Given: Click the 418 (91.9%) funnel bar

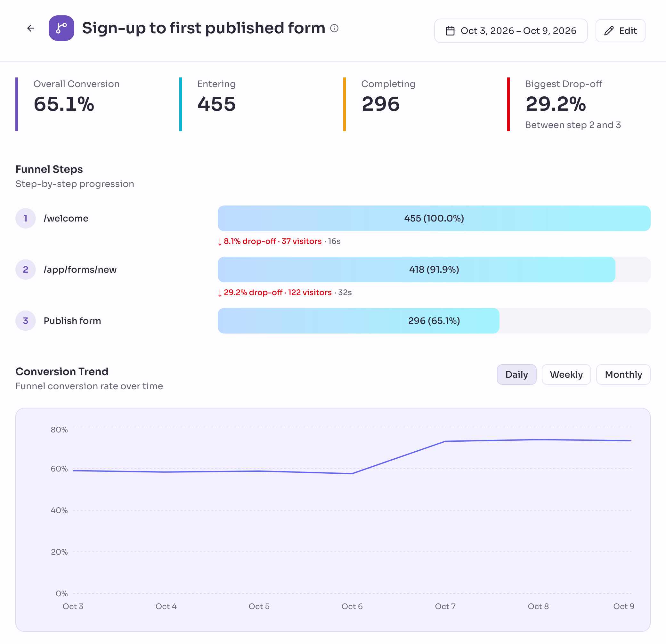Looking at the screenshot, I should (x=416, y=270).
